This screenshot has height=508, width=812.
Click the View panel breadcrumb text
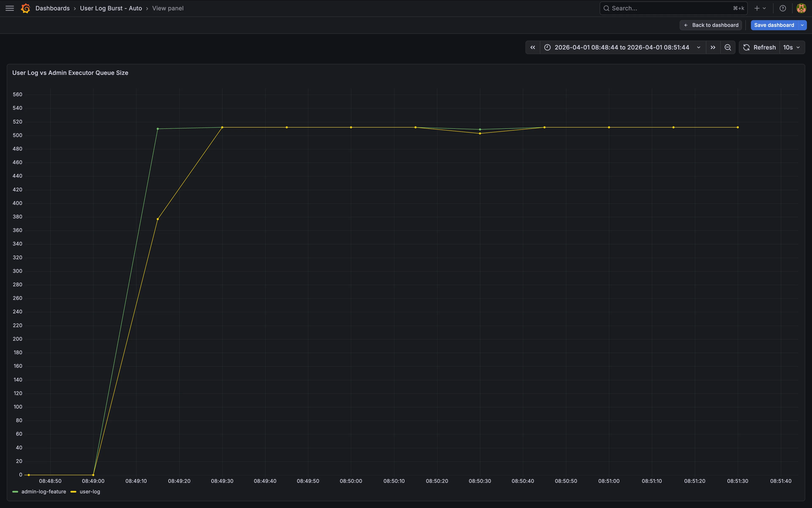tap(168, 8)
